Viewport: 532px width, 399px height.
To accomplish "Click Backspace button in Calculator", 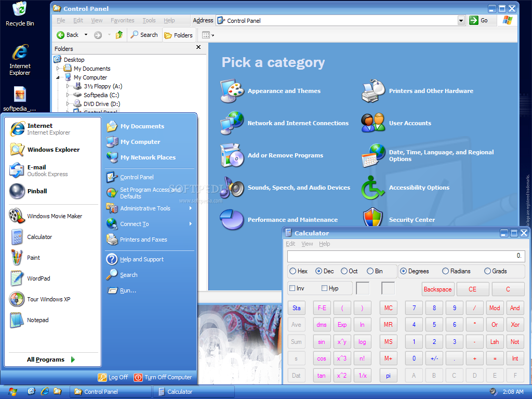I will (x=437, y=289).
